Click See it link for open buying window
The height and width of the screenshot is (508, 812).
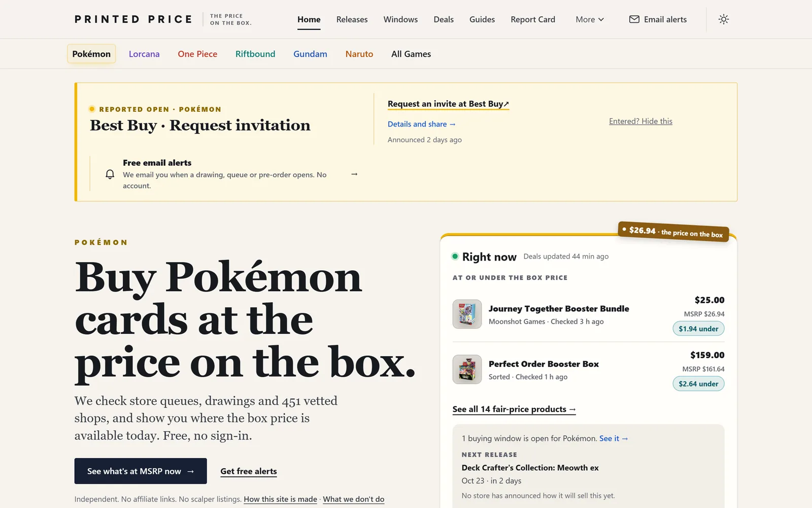614,438
